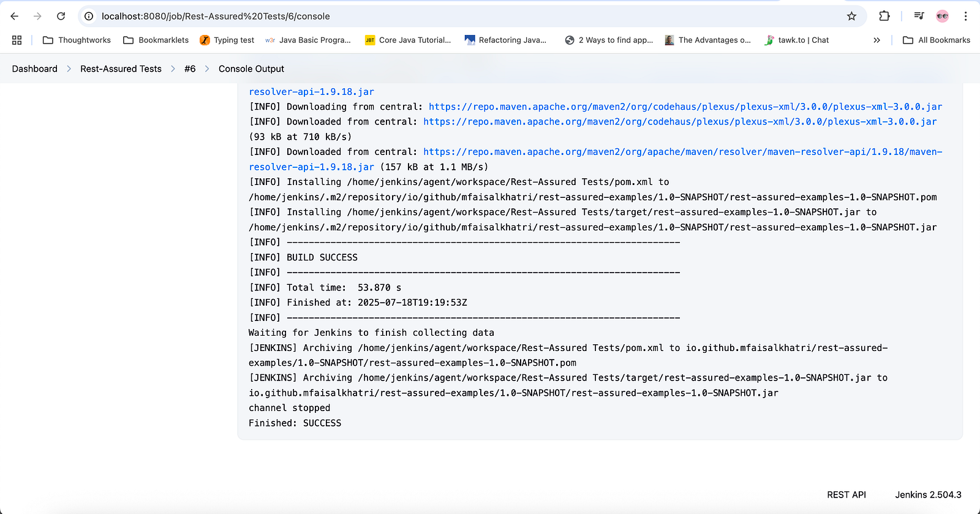Open The Advantages o... bookmark
980x514 pixels.
pos(707,40)
